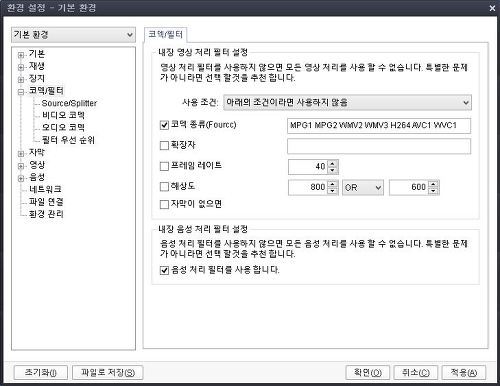This screenshot has height=386, width=500.
Task: Click the 초기화(I) reset button
Action: (x=41, y=372)
